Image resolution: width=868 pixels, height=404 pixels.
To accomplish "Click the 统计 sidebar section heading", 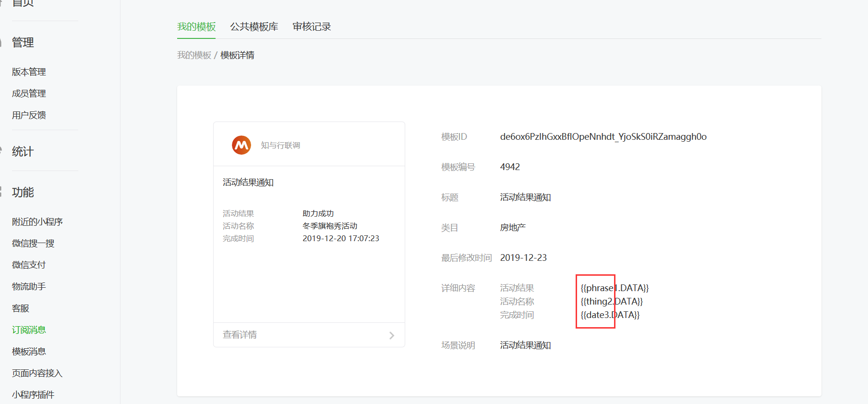I will point(23,151).
